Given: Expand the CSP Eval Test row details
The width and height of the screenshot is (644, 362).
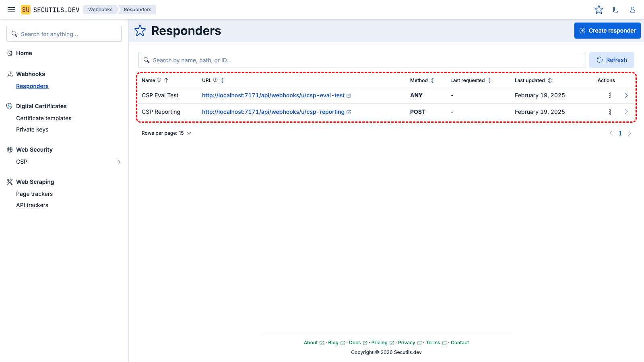Looking at the screenshot, I should (626, 95).
